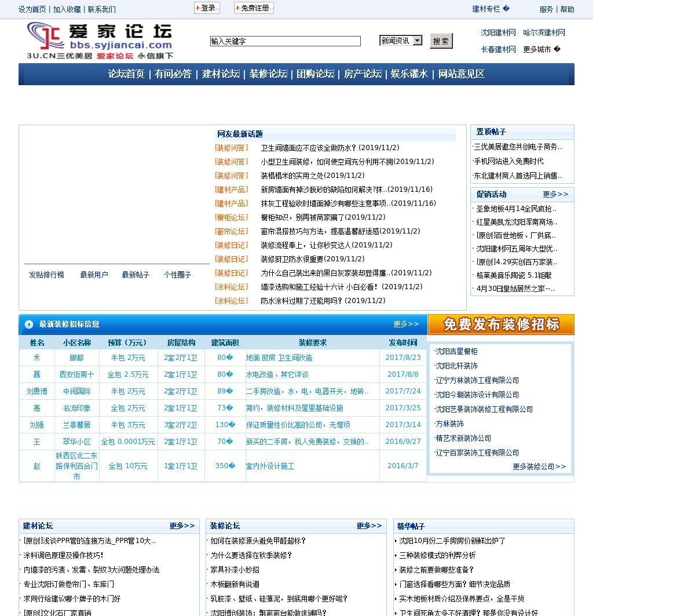The image size is (695, 616).
Task: Open the 沈阳吉星橱柜 company link
Action: pos(456,352)
